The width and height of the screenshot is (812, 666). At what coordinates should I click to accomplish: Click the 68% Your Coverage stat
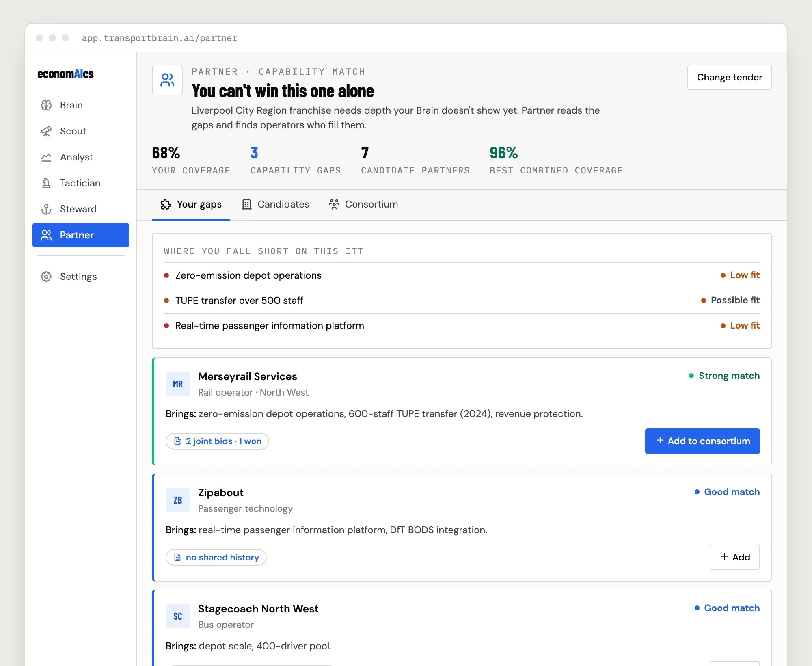coord(191,160)
